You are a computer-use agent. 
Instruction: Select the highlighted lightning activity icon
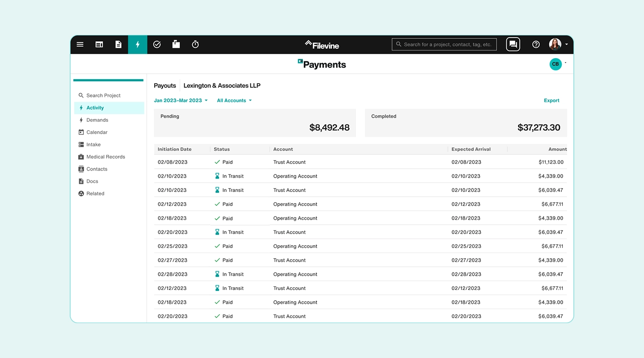coord(138,44)
